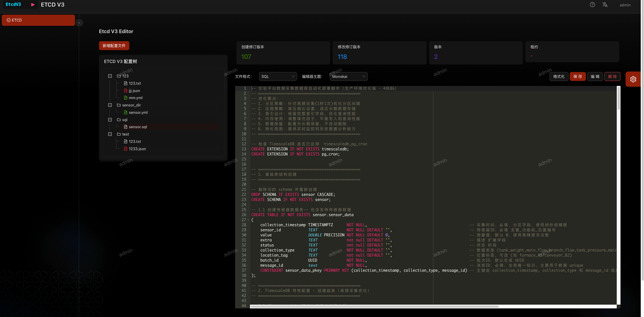Click the ETCD V3 header title

click(x=53, y=5)
